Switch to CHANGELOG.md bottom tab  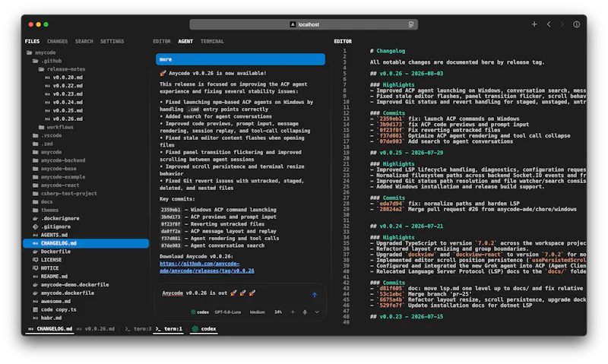click(x=50, y=329)
